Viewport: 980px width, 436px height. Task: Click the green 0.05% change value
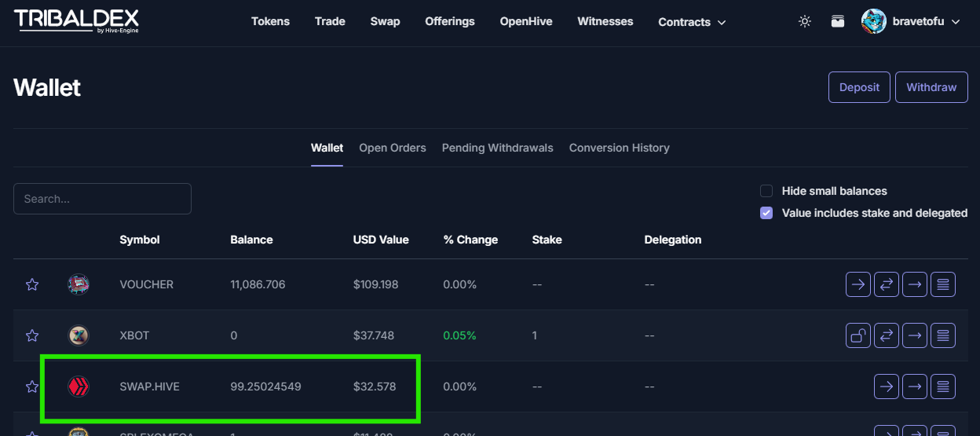459,335
